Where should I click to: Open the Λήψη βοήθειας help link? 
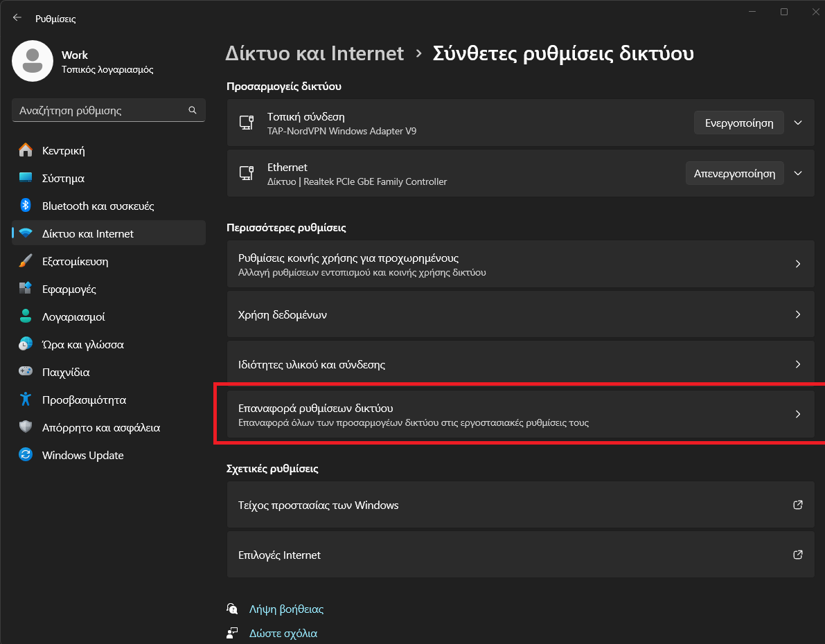[x=286, y=609]
